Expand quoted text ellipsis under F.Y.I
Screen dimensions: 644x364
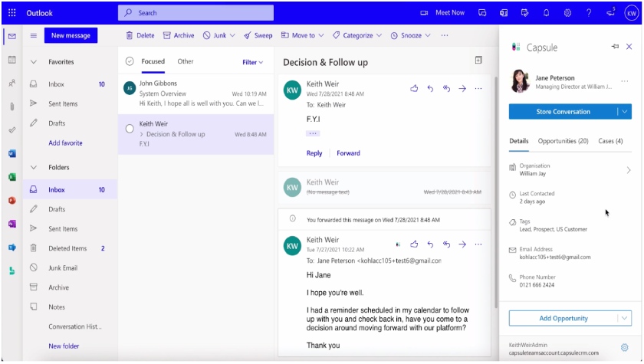coord(313,133)
